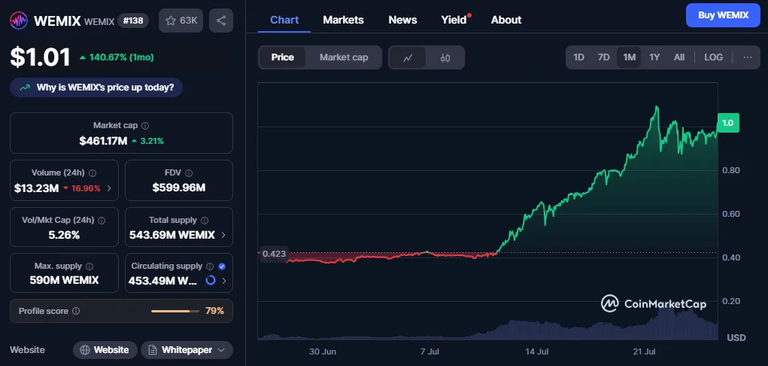Expand Total supply details chevron
Screen dimensions: 768x366
click(x=223, y=235)
